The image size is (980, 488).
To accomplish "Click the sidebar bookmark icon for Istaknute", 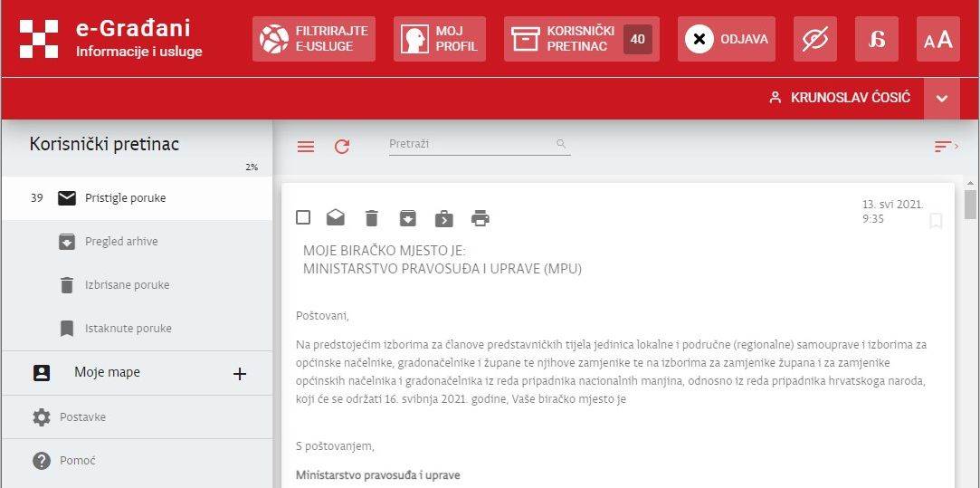I will 67,329.
